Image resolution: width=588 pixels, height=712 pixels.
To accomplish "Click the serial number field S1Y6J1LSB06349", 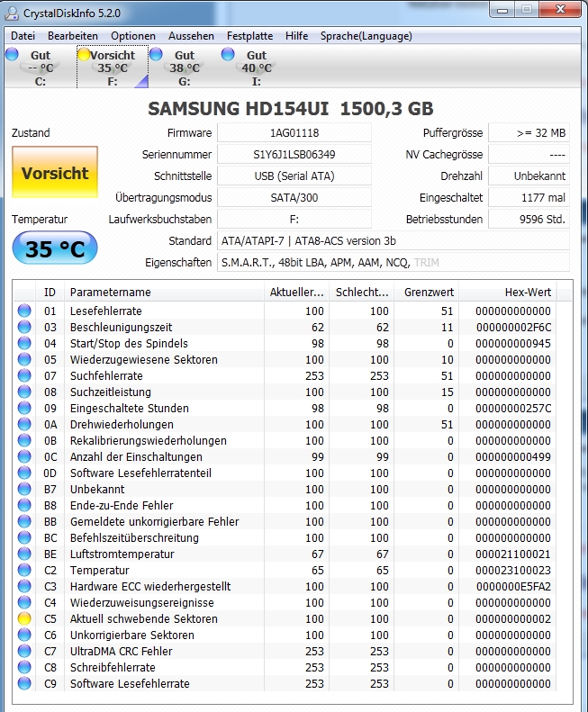I will 294,155.
